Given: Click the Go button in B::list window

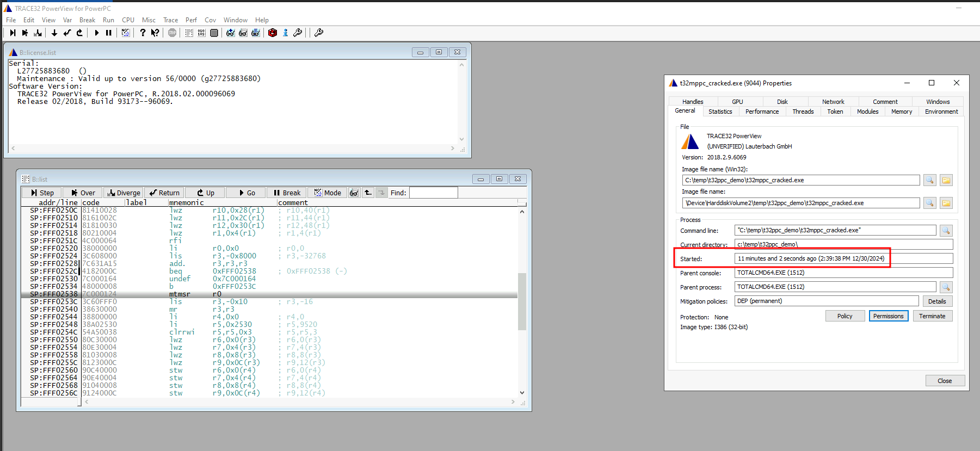Looking at the screenshot, I should point(246,193).
